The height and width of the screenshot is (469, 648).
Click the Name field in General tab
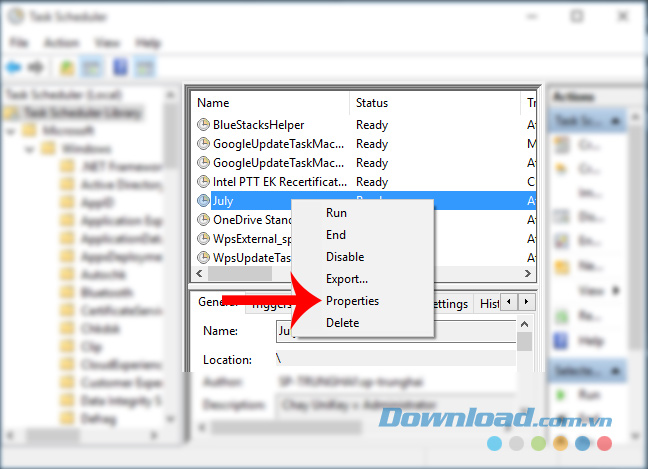click(x=396, y=331)
